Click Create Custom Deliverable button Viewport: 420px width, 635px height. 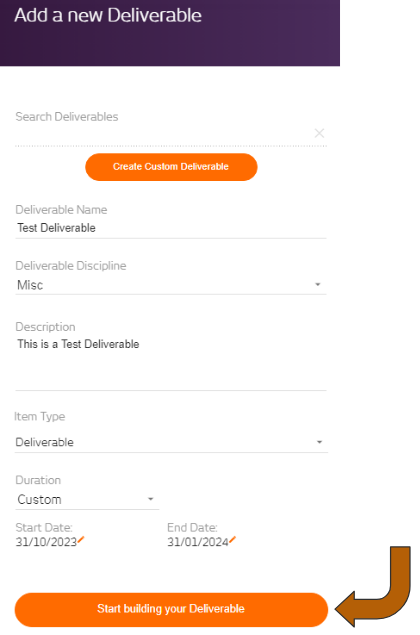pos(171,167)
